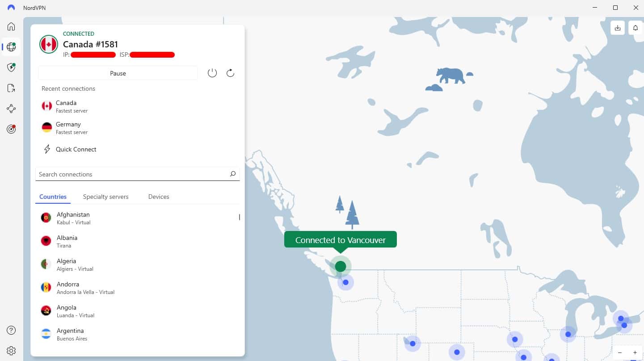Click the disconnect power icon
Viewport: 644px width, 361px height.
coord(212,73)
